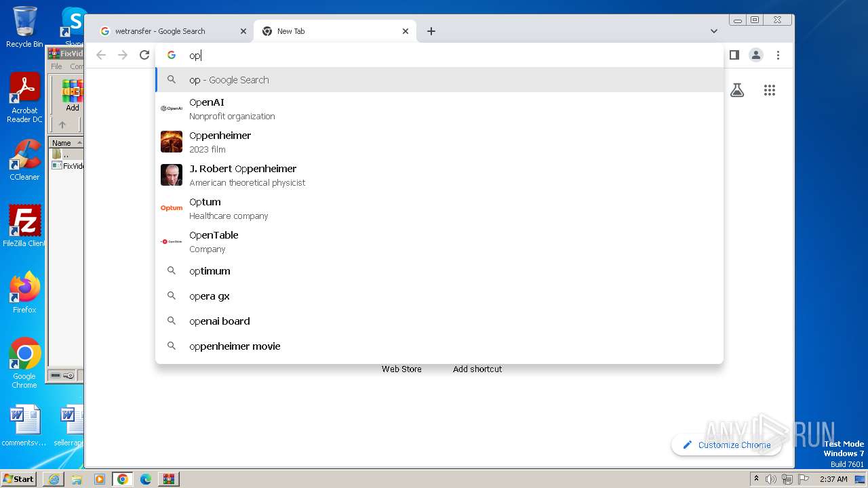Open Microsoft Edge from taskbar

[x=146, y=479]
